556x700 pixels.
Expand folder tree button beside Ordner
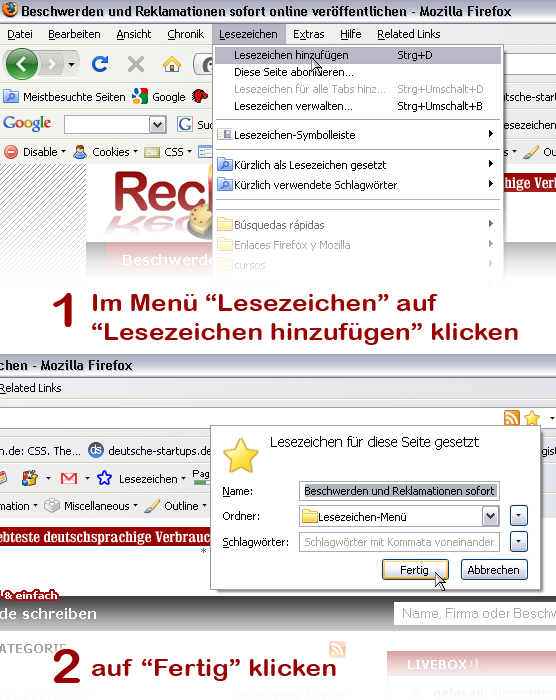(x=518, y=516)
